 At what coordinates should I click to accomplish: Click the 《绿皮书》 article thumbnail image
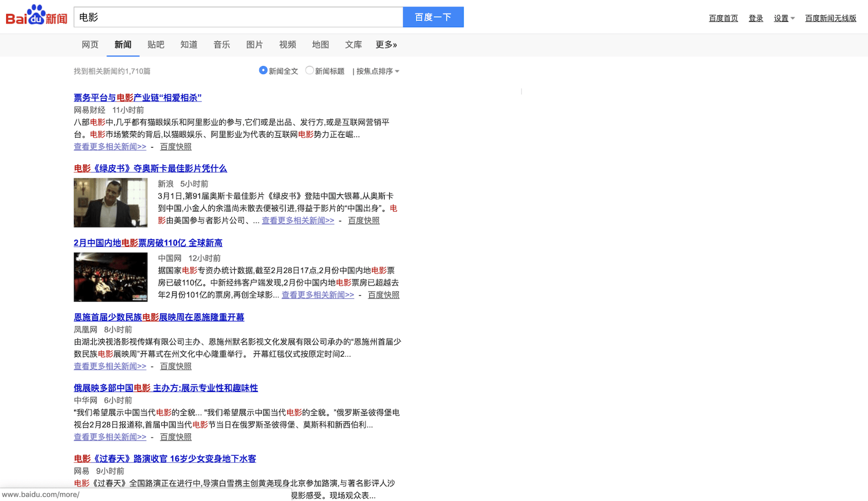click(110, 202)
